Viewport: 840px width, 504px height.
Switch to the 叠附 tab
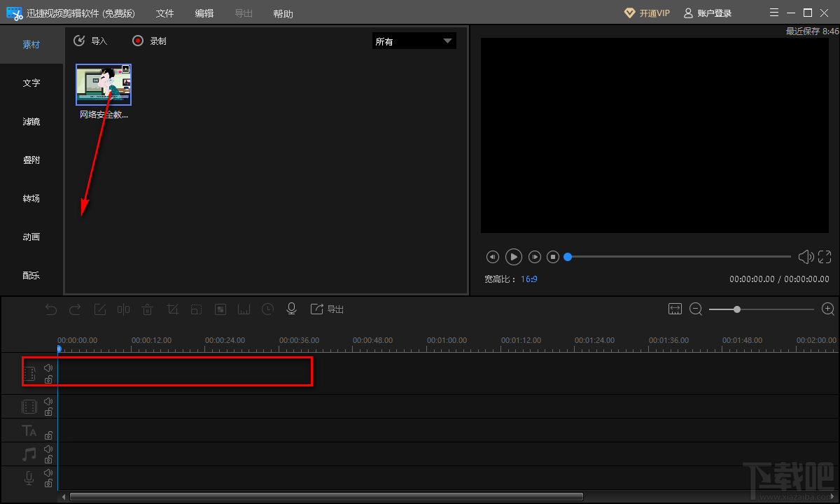pyautogui.click(x=31, y=160)
